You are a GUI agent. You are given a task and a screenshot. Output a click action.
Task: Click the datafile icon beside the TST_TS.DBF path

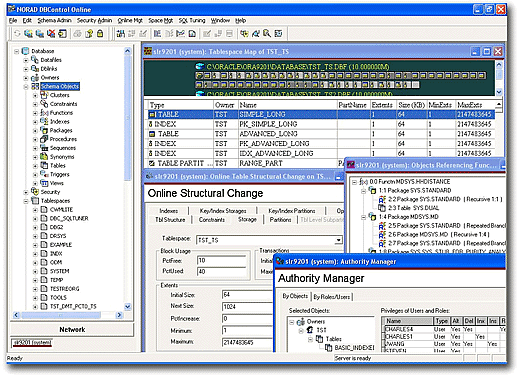click(200, 67)
